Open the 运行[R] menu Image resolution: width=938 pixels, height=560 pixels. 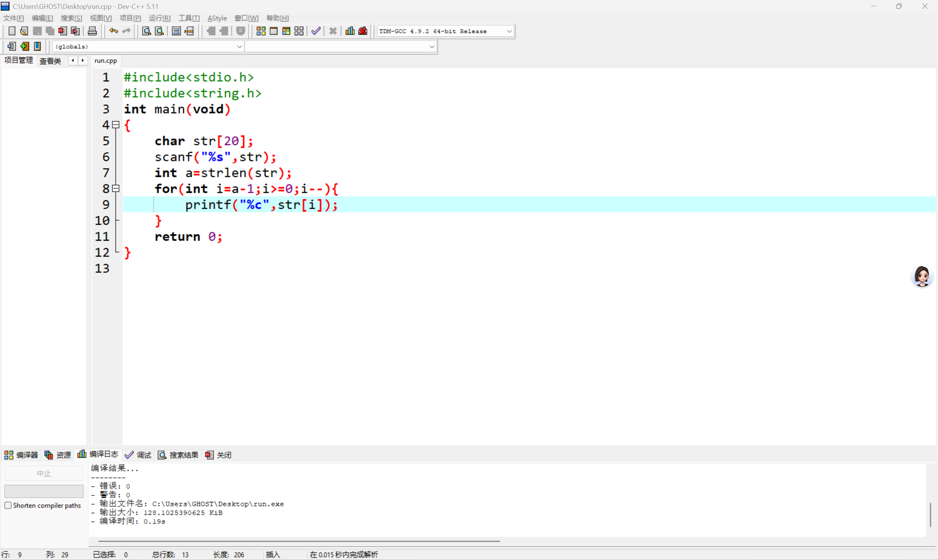pos(159,18)
